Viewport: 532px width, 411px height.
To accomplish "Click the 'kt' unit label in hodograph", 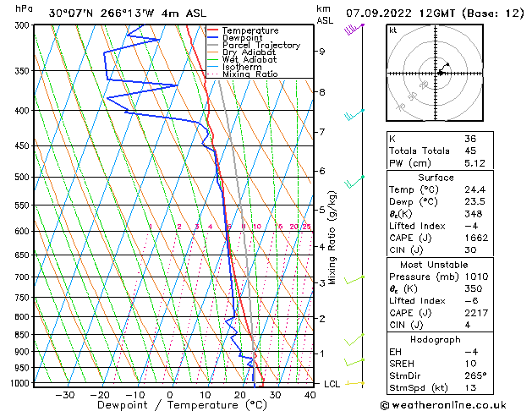I will pos(393,30).
